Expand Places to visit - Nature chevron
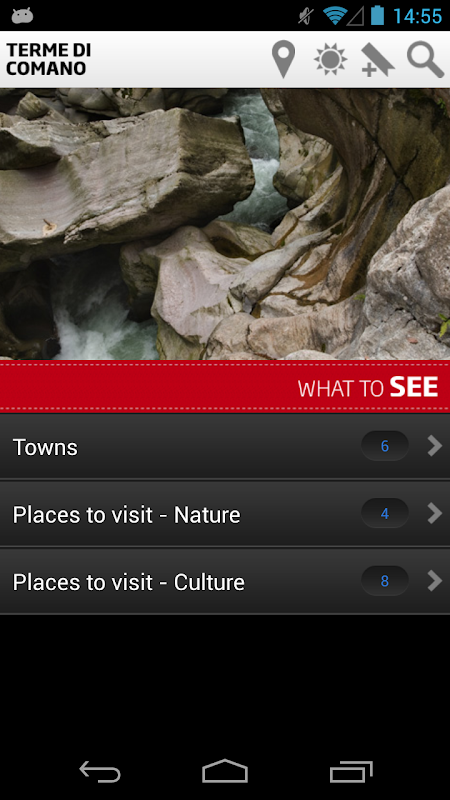The width and height of the screenshot is (450, 800). (x=434, y=513)
